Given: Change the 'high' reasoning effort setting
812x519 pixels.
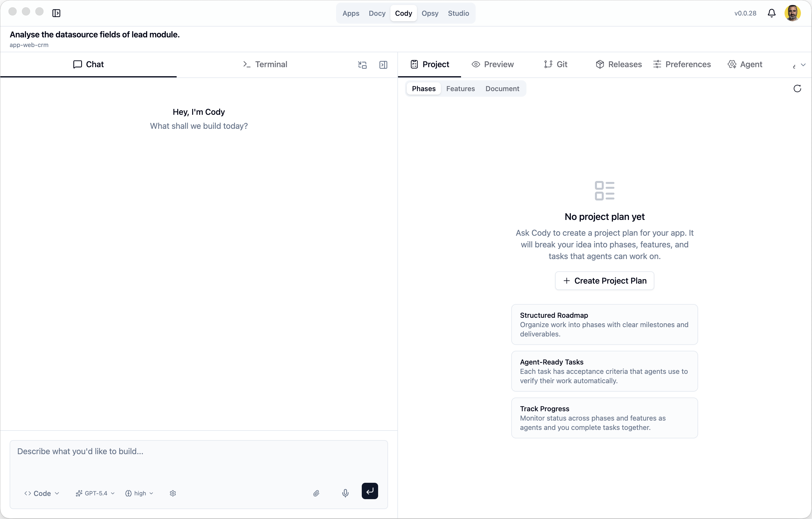Looking at the screenshot, I should click(139, 493).
